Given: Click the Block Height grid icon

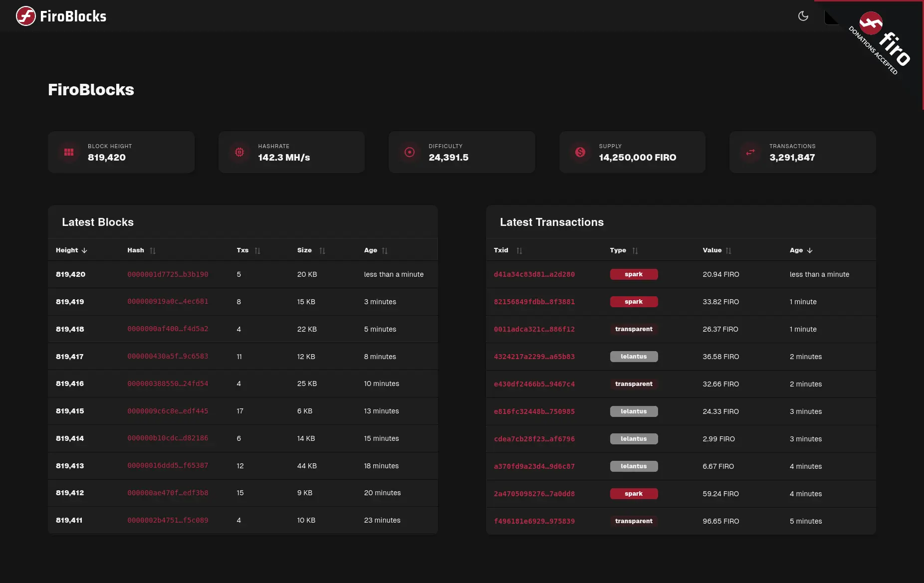Looking at the screenshot, I should (x=69, y=152).
